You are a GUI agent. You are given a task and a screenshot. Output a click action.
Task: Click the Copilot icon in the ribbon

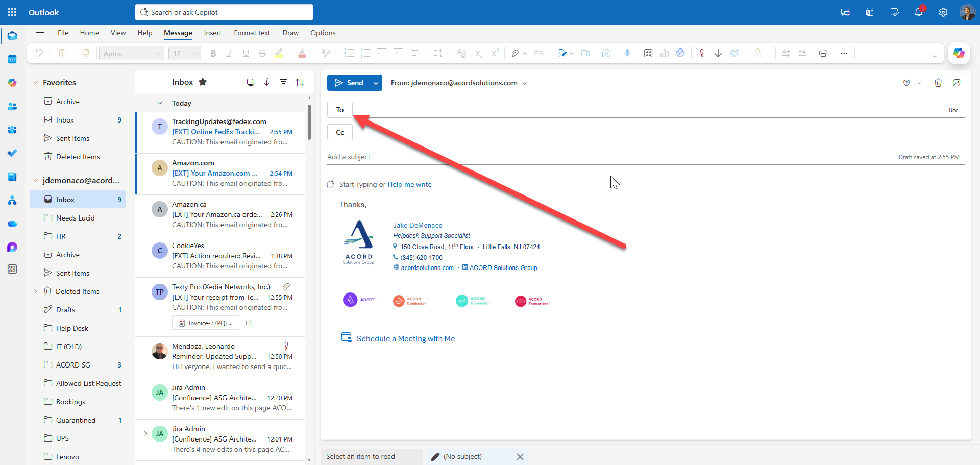[x=959, y=53]
